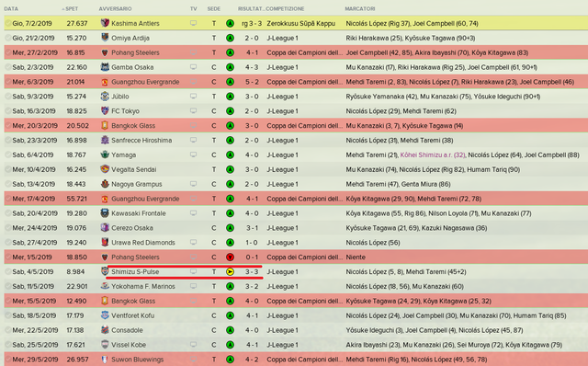Click the Omiya Ardija club crest

click(105, 38)
